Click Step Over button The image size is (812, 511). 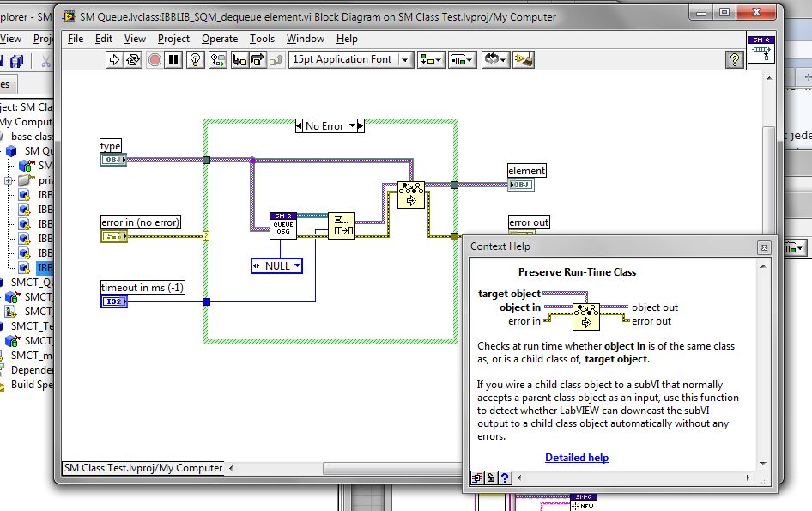click(x=258, y=59)
